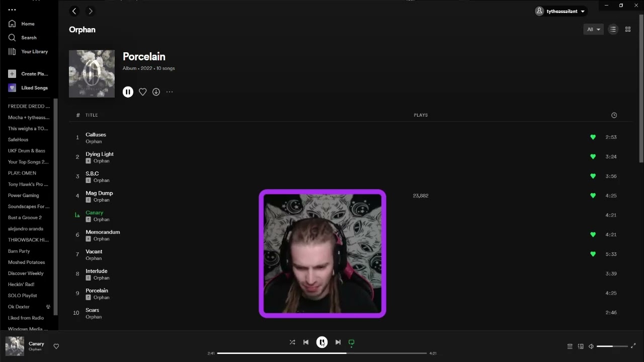Switch to grid view icon
The height and width of the screenshot is (362, 644).
pos(628,29)
